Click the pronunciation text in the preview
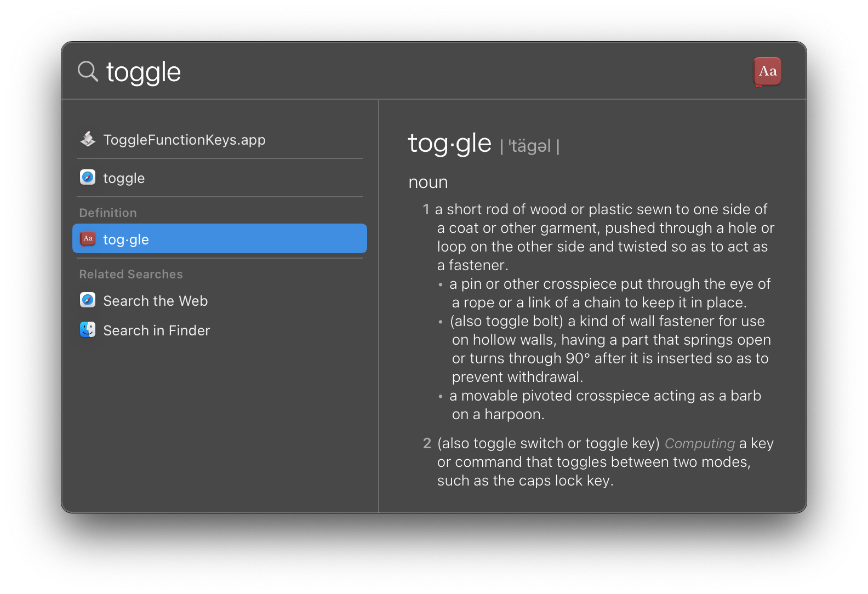The width and height of the screenshot is (868, 594). click(x=529, y=146)
